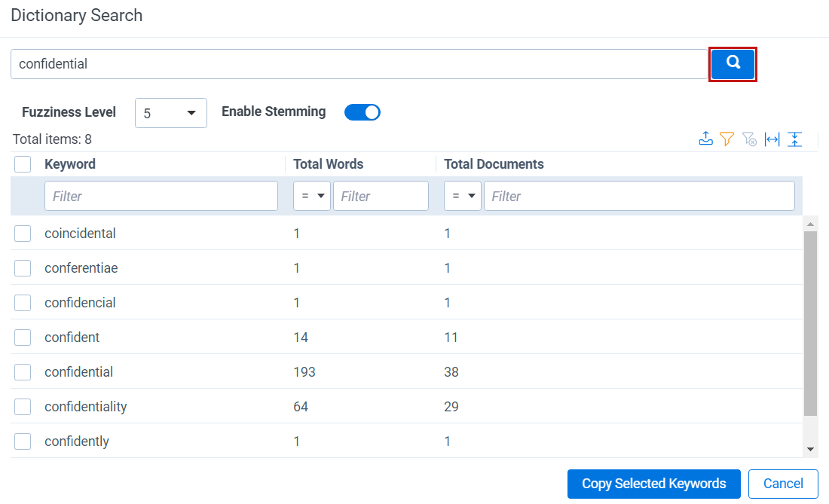The width and height of the screenshot is (829, 504).
Task: Check the select-all checkbox in the header
Action: click(x=23, y=164)
